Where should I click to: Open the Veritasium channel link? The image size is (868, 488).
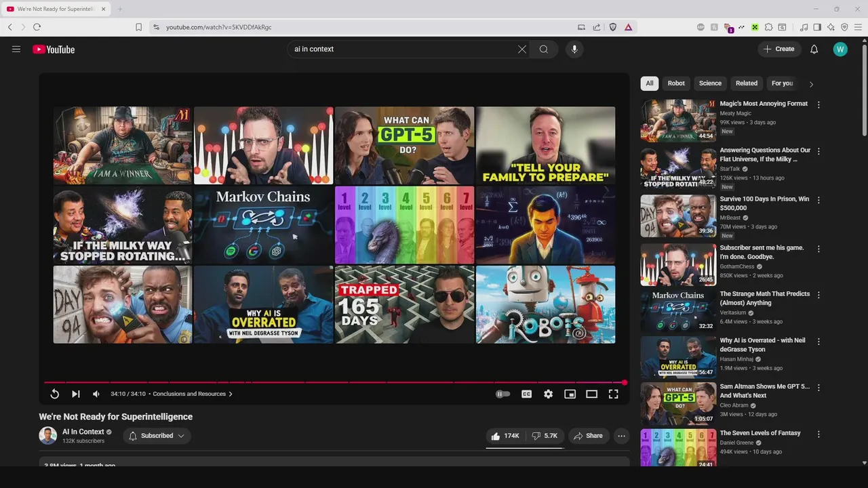click(x=733, y=312)
